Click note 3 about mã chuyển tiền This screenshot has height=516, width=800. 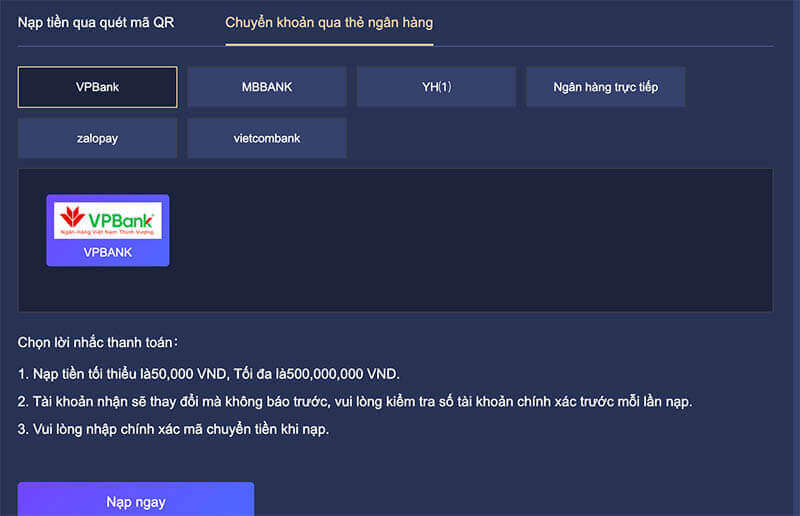coord(173,429)
